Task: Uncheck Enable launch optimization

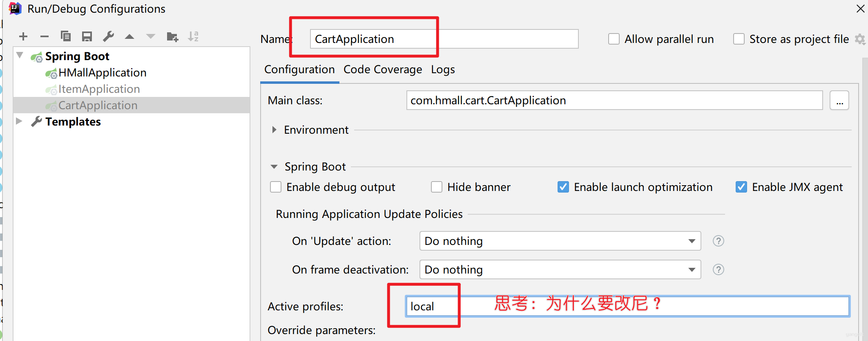Action: point(563,187)
